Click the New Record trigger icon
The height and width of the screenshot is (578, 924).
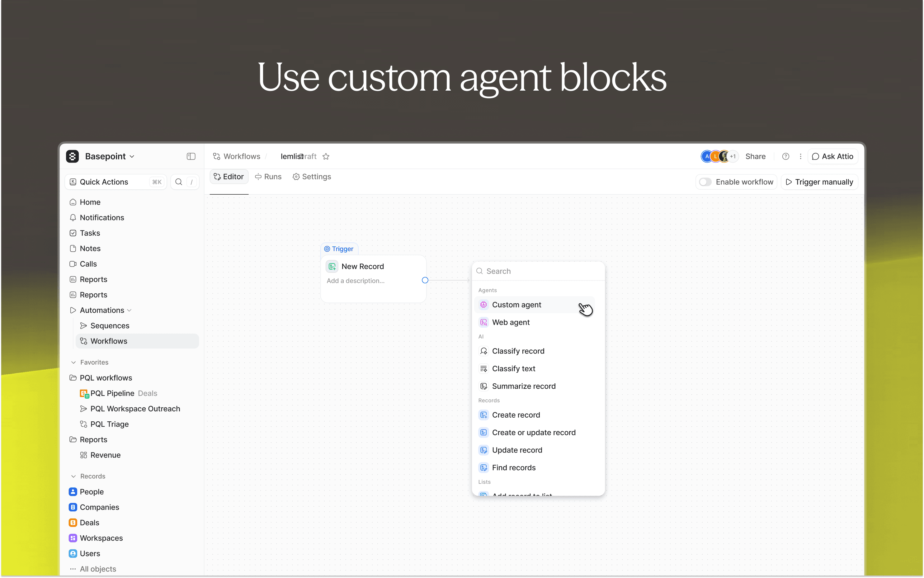(x=332, y=267)
